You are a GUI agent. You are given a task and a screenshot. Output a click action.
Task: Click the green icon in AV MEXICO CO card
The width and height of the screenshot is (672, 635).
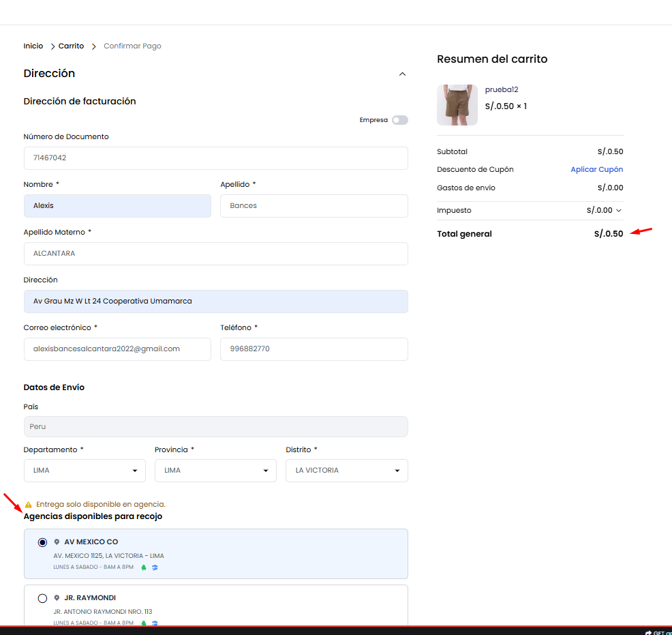(x=144, y=567)
